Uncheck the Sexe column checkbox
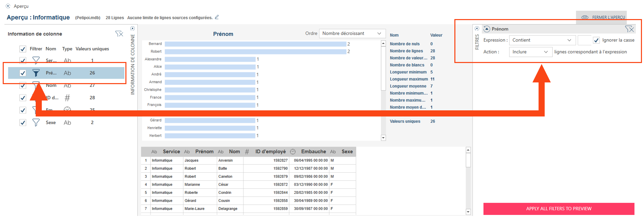This screenshot has height=219, width=644. point(23,123)
